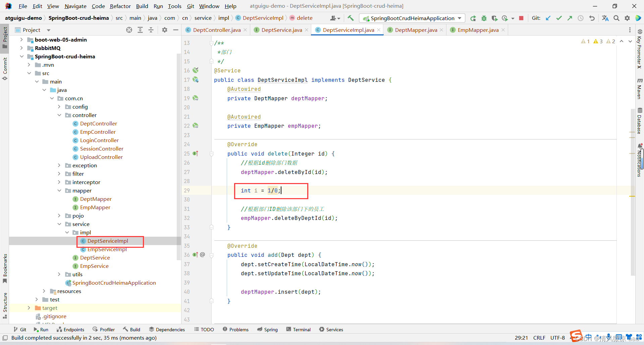Viewport: 644px width, 345px height.
Task: Open the translate tool icon
Action: [x=605, y=18]
